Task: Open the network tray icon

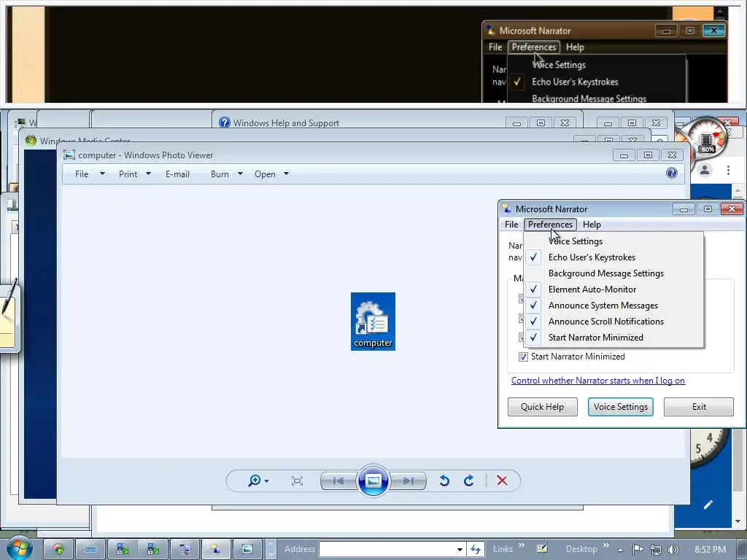Action: 656,550
